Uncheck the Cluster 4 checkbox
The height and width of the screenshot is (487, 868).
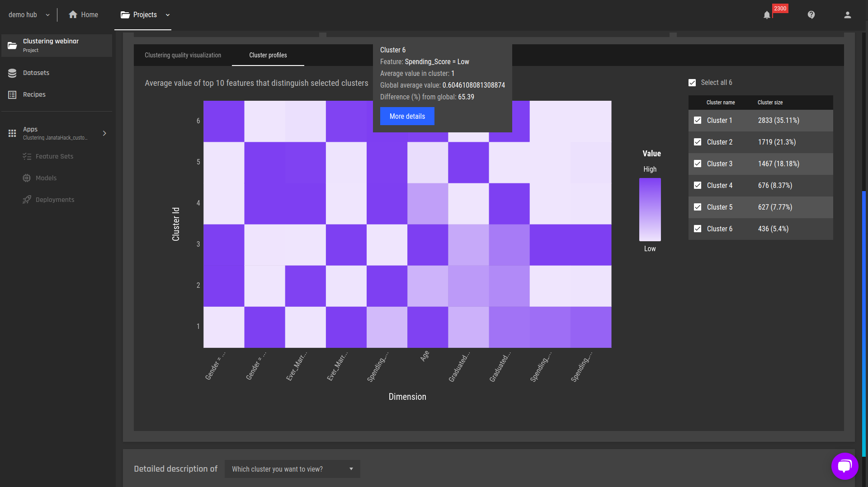click(698, 185)
